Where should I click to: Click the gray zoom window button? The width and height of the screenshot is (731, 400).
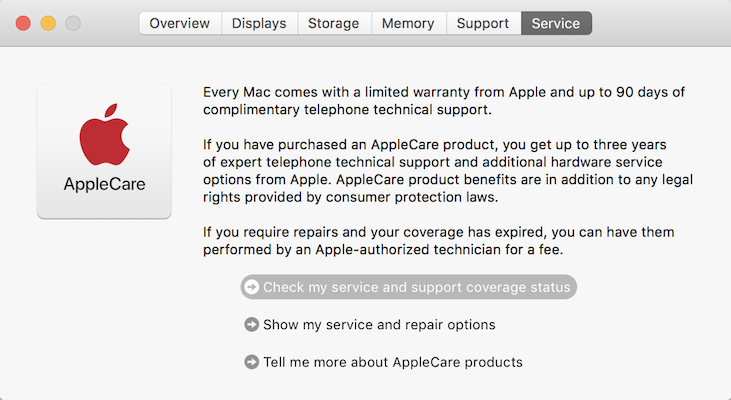click(73, 23)
